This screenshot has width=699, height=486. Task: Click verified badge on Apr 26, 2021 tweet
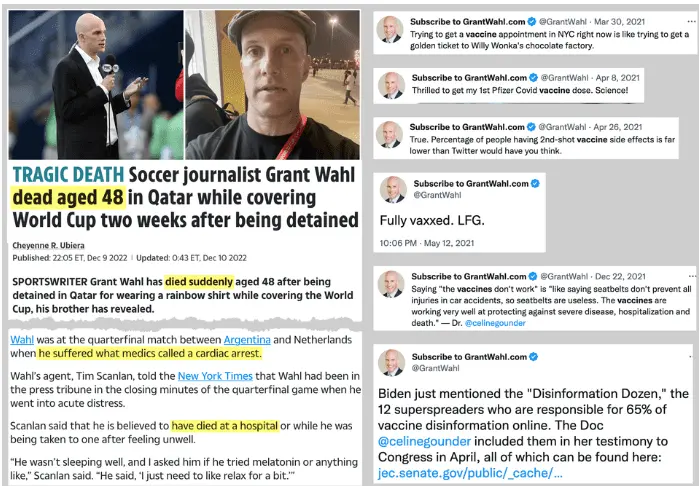(531, 127)
